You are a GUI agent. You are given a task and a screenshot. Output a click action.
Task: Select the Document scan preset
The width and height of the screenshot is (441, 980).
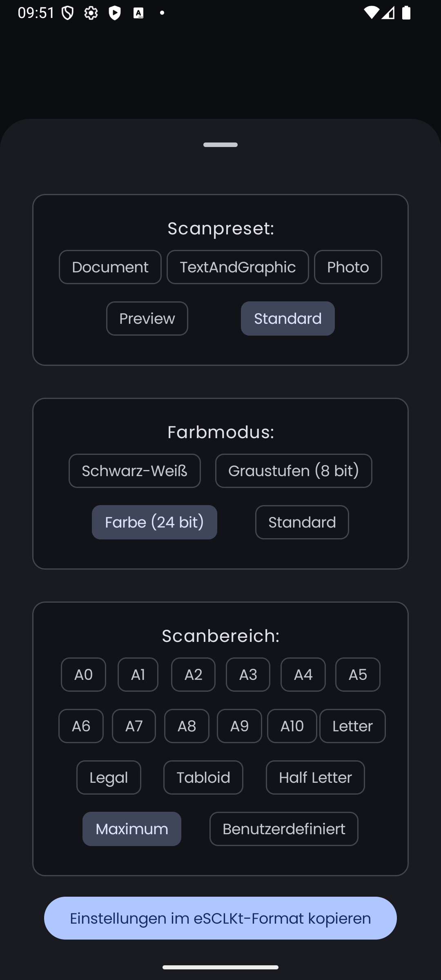pos(110,267)
